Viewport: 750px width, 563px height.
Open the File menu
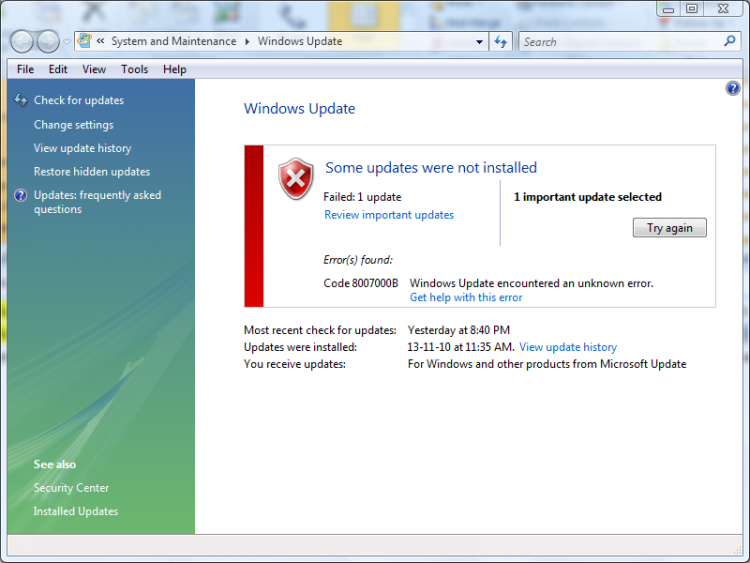(x=25, y=69)
